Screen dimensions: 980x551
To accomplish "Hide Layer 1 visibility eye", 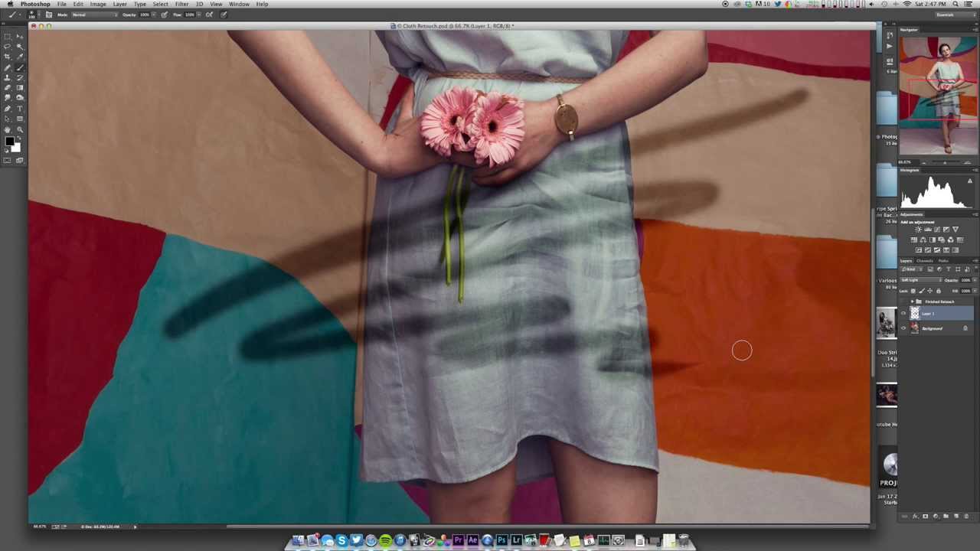I will pos(903,313).
